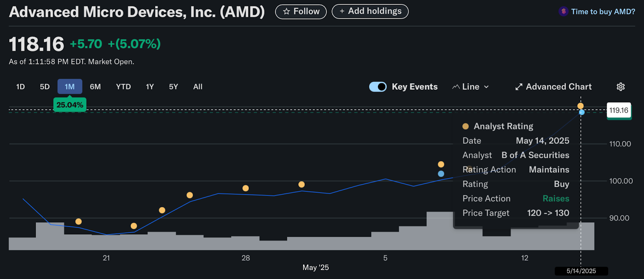The width and height of the screenshot is (644, 279).
Task: Click the yellow event marker above April 28
Action: click(246, 188)
